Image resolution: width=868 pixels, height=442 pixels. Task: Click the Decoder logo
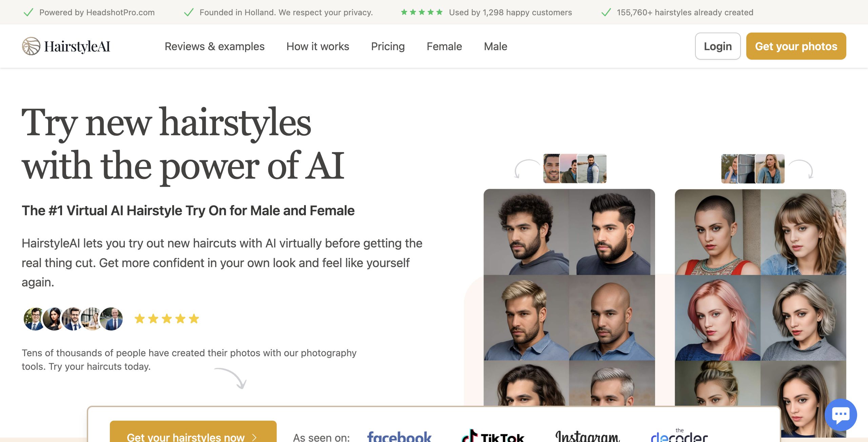coord(679,435)
